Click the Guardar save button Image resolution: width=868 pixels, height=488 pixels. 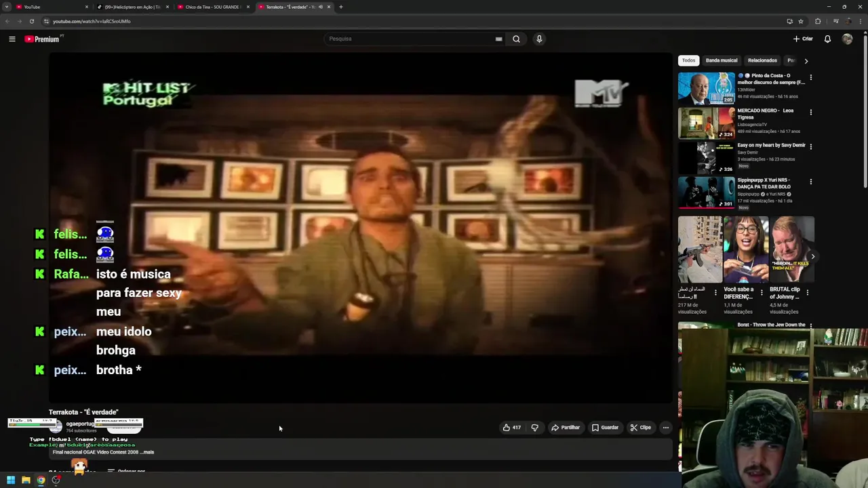605,428
